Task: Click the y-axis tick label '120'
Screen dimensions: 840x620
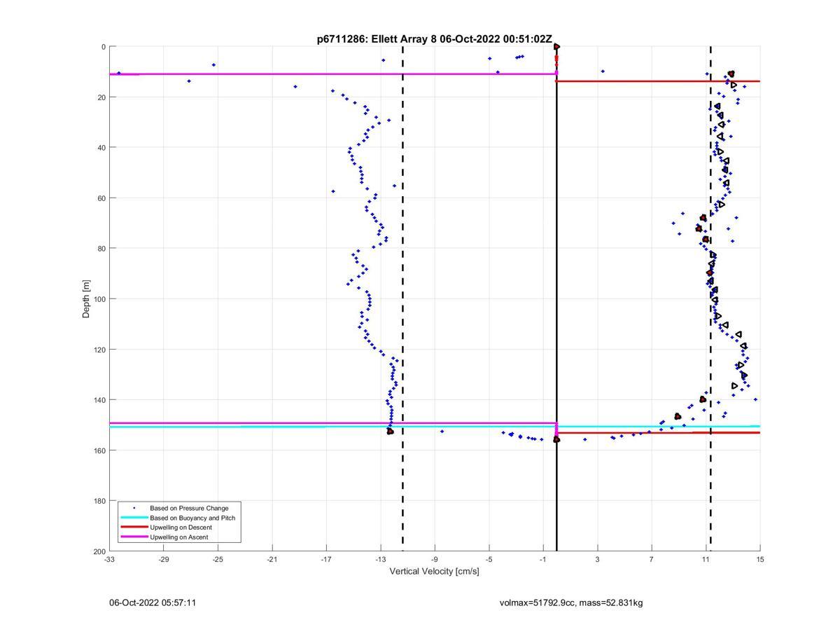Action: point(99,350)
